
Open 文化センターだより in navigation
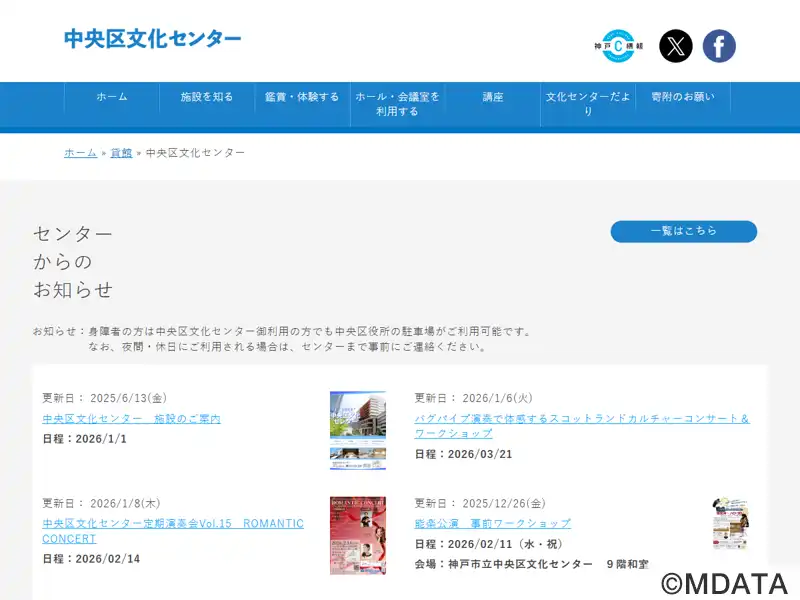click(x=588, y=104)
